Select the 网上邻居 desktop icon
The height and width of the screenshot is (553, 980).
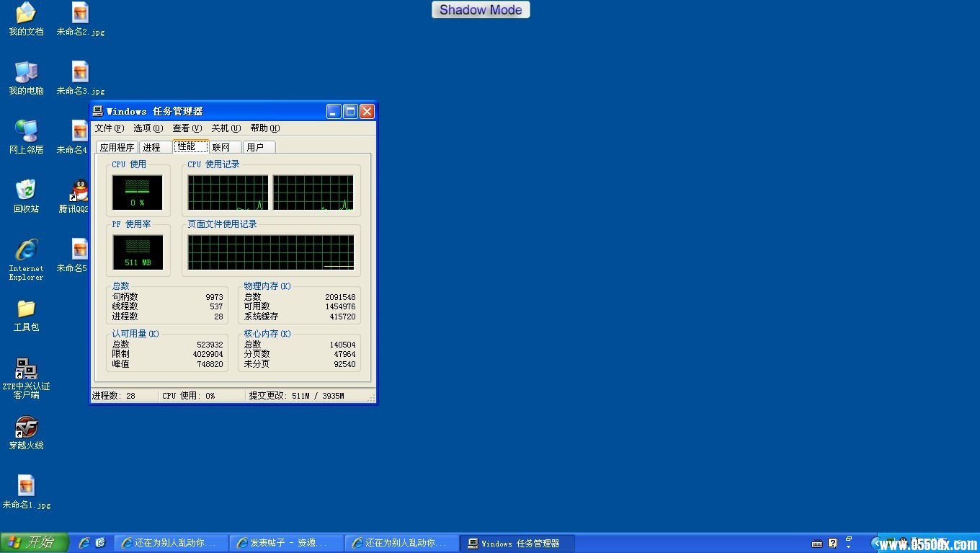coord(26,131)
